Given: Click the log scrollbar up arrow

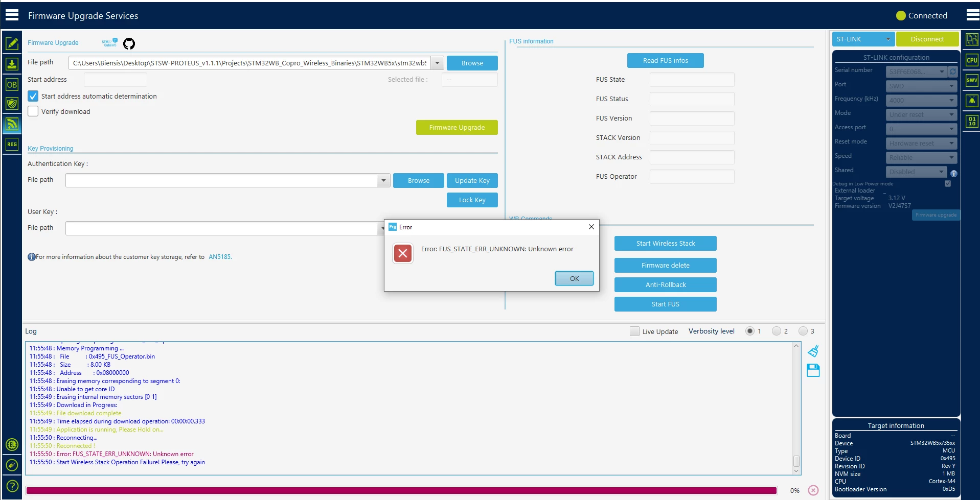Looking at the screenshot, I should pyautogui.click(x=796, y=346).
